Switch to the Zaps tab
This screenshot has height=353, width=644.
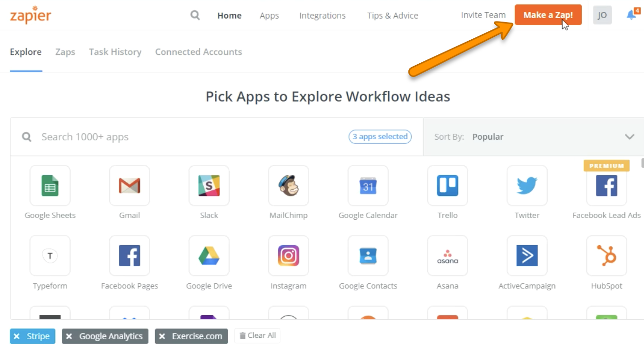coord(65,52)
